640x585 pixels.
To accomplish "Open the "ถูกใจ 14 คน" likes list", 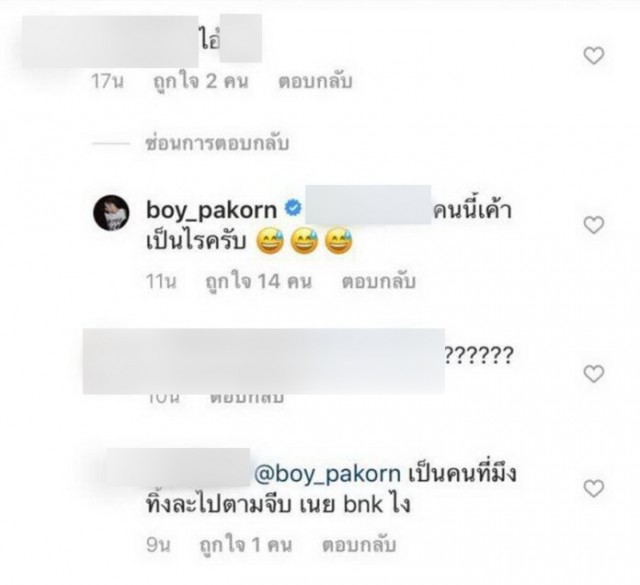I will point(258,282).
